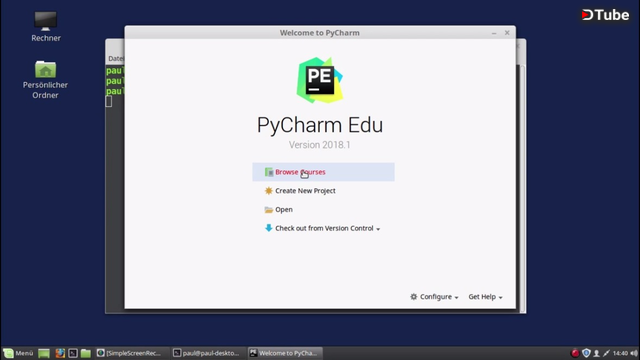This screenshot has height=360, width=640.
Task: Click the Mint menu logo icon
Action: click(x=8, y=353)
